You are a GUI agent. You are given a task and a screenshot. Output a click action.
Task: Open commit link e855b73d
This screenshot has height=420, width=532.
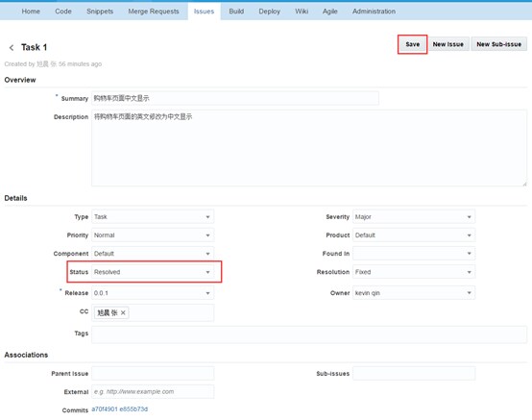click(x=133, y=409)
